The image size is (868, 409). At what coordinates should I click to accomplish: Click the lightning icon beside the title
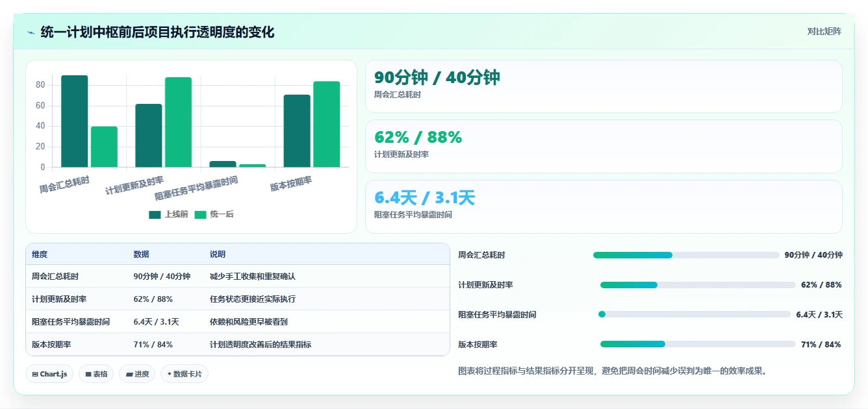click(31, 32)
